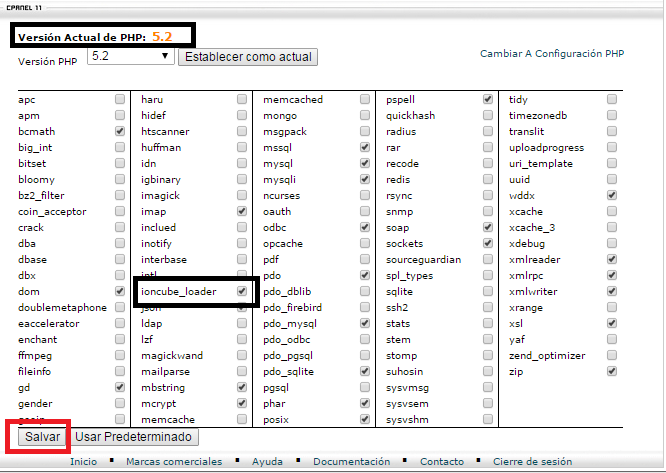Enable the haru extension checkbox
Screen dimensions: 666x473
242,99
